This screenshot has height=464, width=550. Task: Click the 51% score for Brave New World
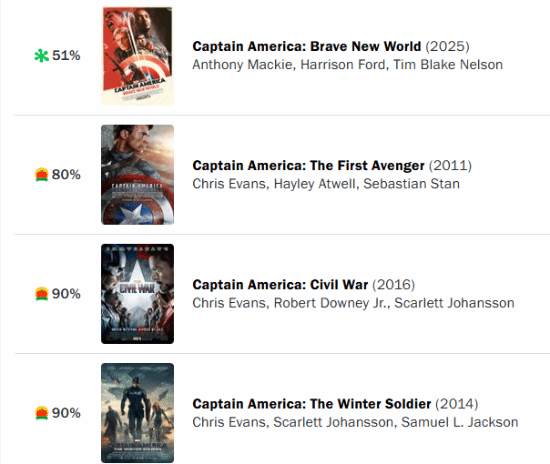tap(66, 55)
